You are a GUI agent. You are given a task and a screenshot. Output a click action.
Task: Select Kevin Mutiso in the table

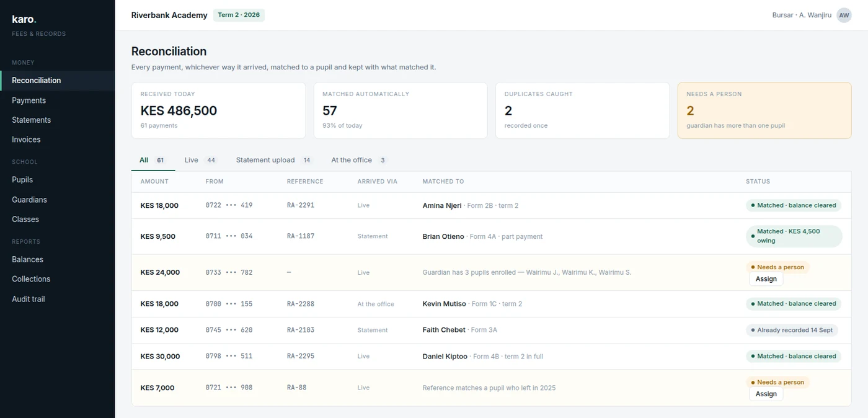click(x=445, y=304)
